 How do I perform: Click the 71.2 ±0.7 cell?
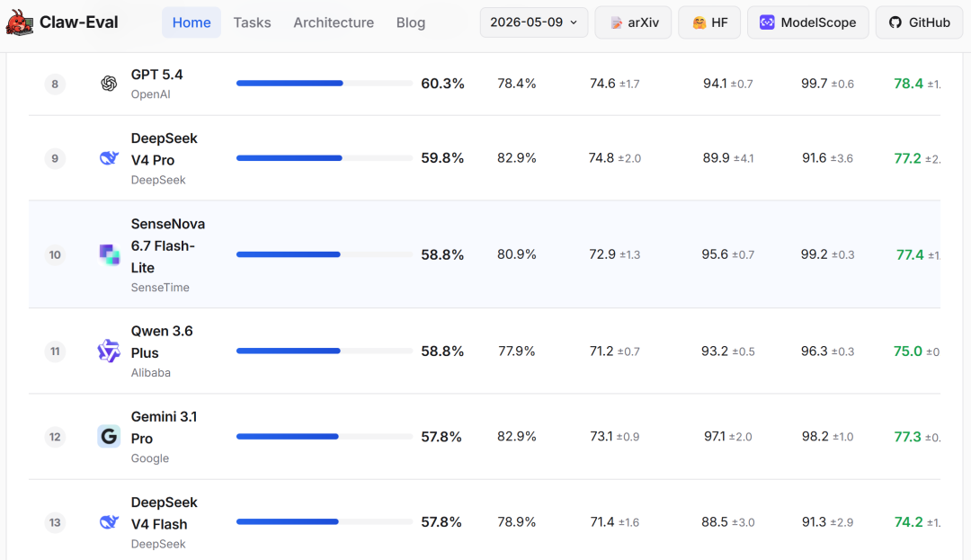614,351
